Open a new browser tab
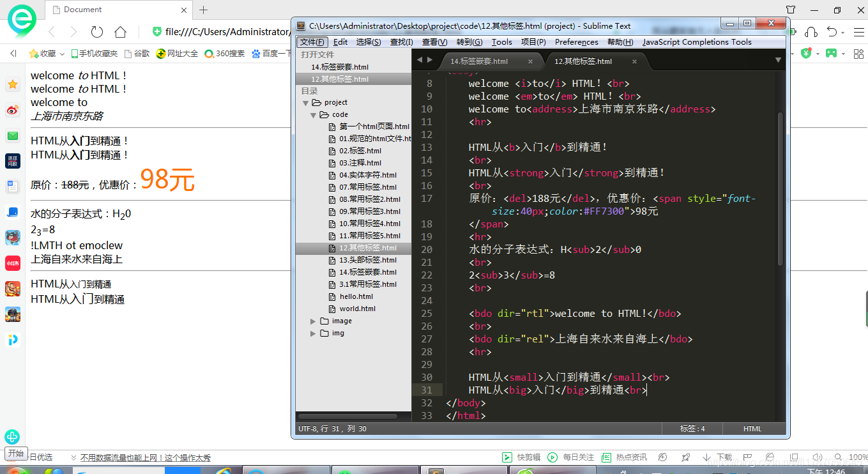This screenshot has height=474, width=868. coord(204,10)
